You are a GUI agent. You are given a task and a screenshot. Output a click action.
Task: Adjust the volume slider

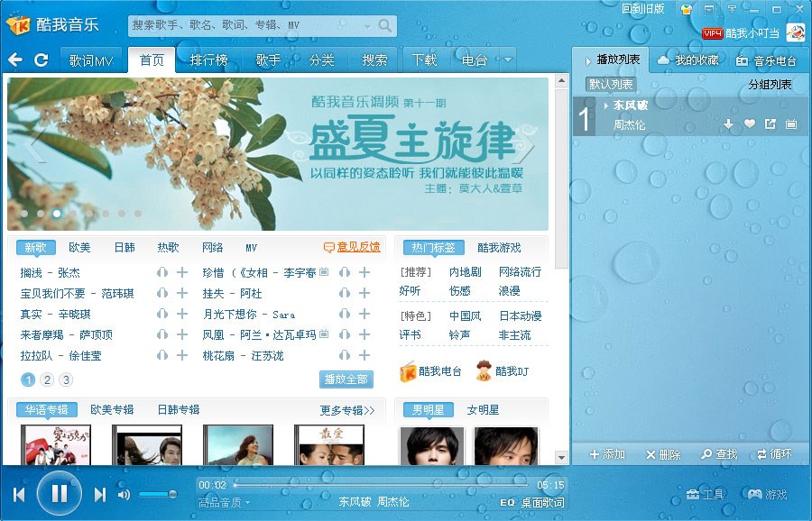click(x=157, y=495)
